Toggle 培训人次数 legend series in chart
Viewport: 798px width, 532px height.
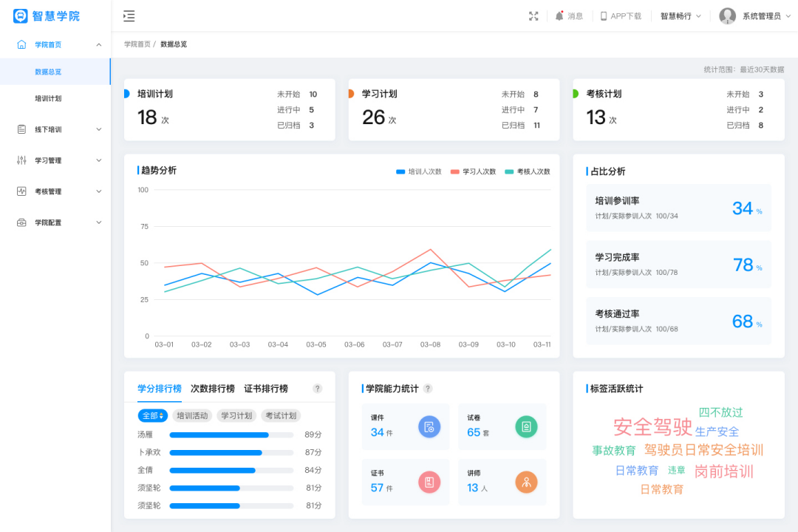tap(419, 171)
